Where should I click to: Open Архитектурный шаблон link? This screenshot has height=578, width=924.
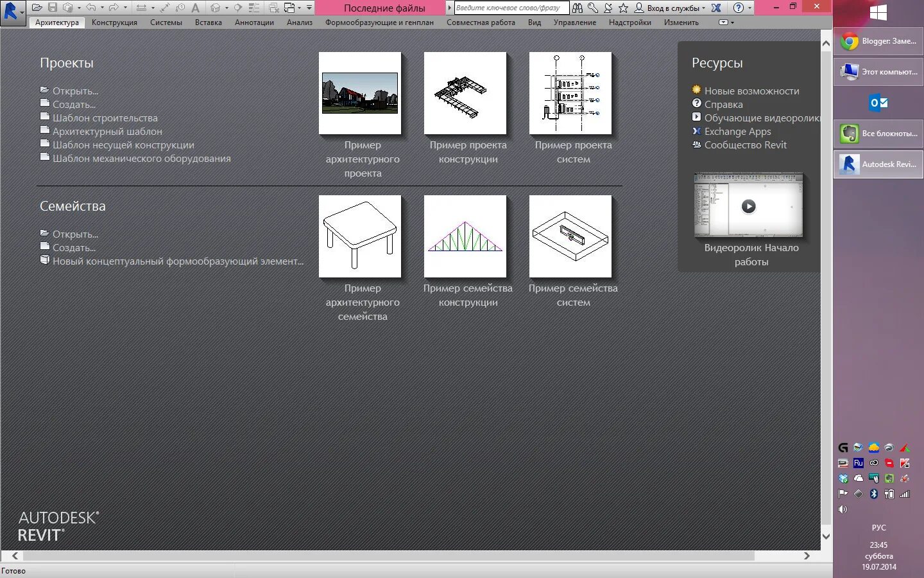[107, 131]
